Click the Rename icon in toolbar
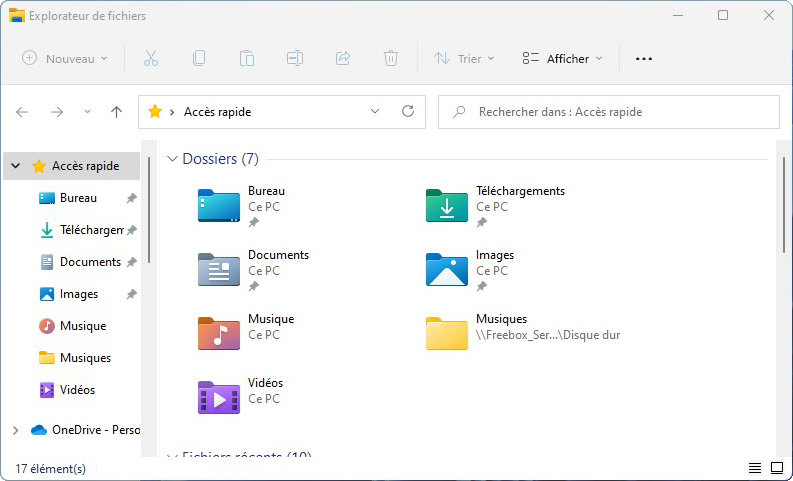 295,58
